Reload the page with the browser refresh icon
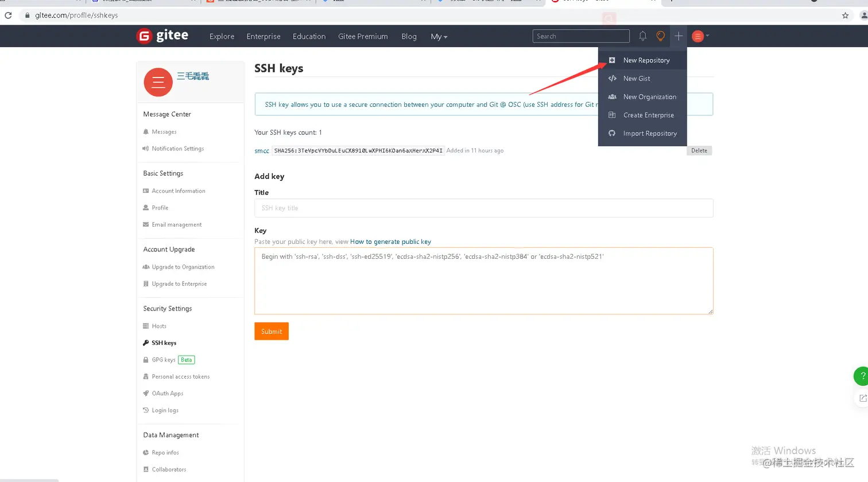This screenshot has width=868, height=482. click(8, 15)
